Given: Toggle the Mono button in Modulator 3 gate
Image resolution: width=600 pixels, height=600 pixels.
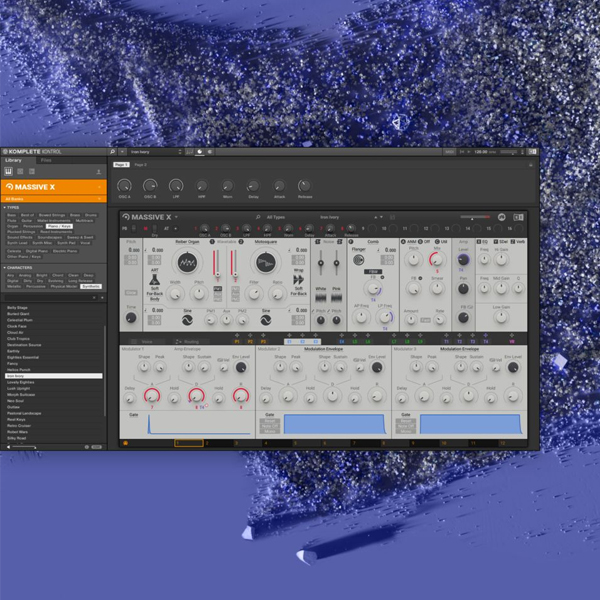Looking at the screenshot, I should point(406,431).
